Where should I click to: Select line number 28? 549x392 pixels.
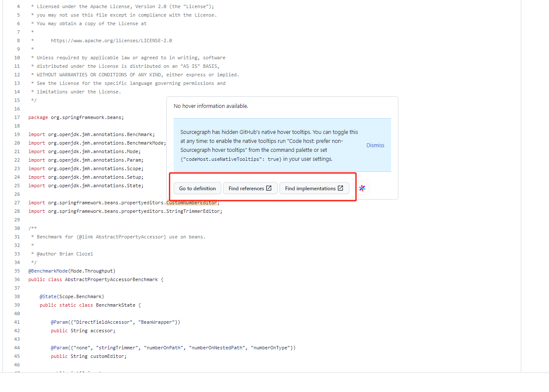pos(17,211)
